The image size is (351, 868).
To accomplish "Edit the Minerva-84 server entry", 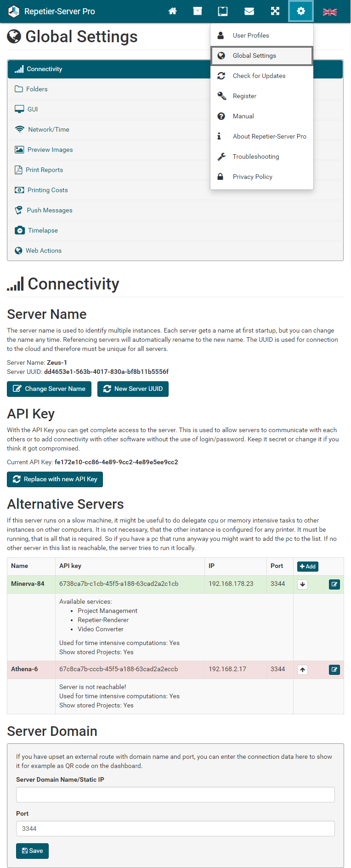I will [334, 584].
